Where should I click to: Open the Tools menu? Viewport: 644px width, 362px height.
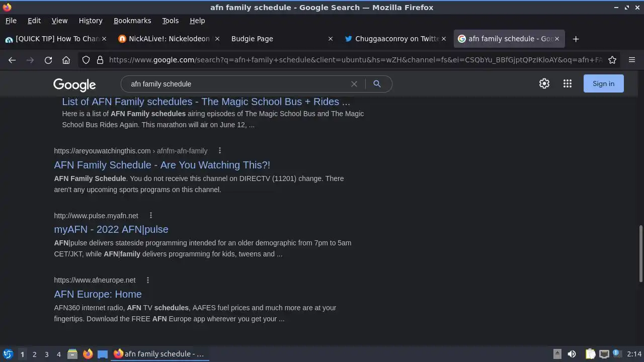click(170, 21)
